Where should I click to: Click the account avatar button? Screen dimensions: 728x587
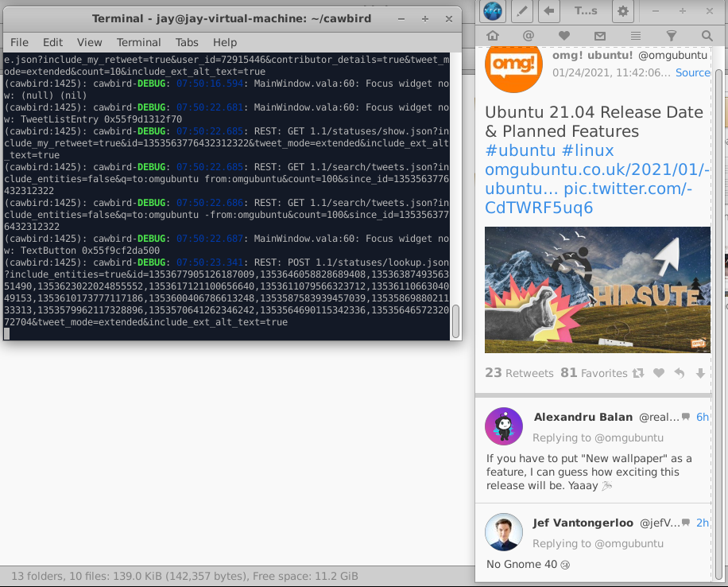pyautogui.click(x=493, y=10)
